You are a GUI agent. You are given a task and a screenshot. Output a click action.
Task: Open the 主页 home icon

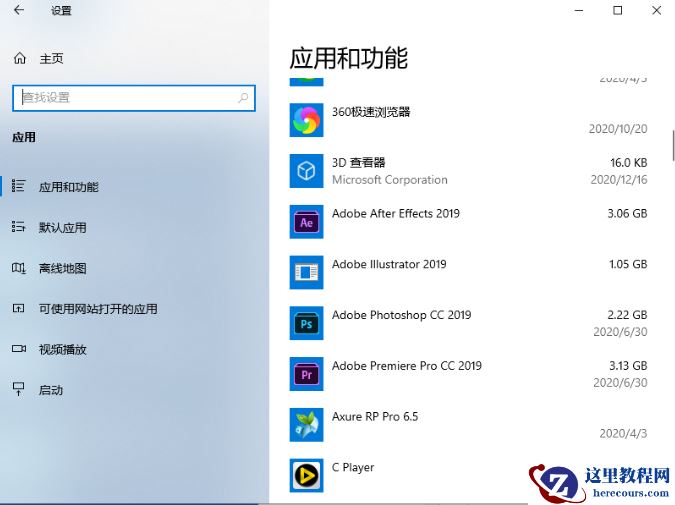point(20,58)
